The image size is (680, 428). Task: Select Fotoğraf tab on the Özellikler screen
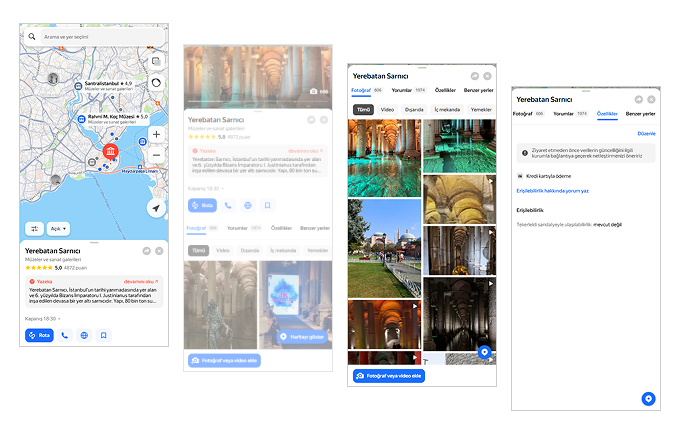coord(528,114)
